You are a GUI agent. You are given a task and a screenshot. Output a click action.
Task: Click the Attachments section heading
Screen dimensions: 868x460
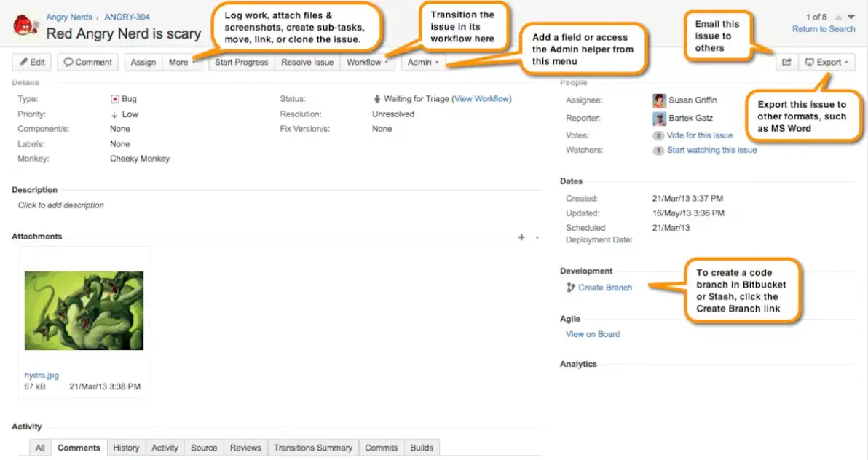(x=36, y=237)
